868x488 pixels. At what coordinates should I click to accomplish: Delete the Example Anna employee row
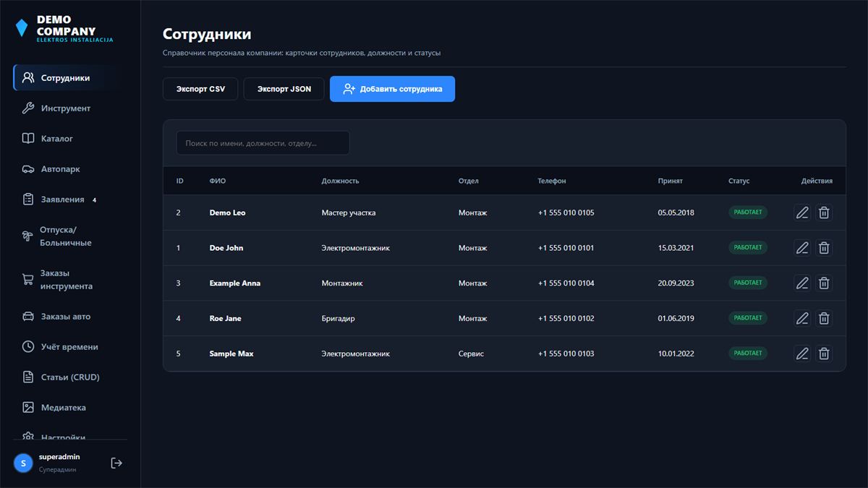click(x=824, y=283)
